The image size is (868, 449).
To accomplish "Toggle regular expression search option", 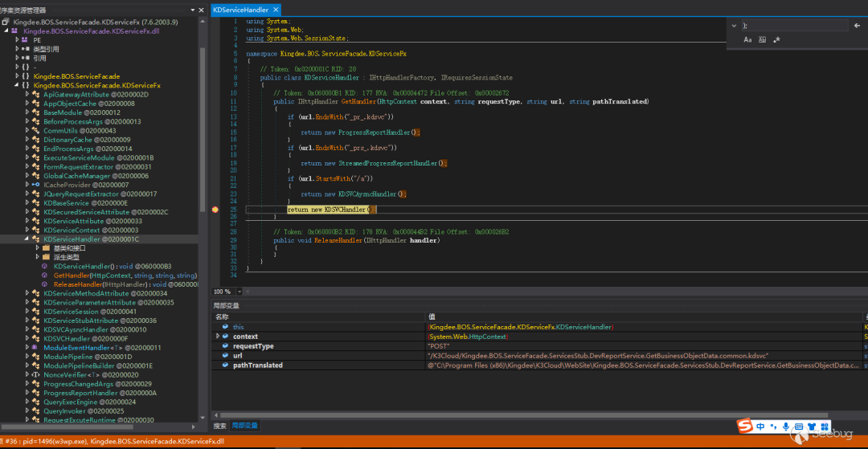I will tap(776, 40).
